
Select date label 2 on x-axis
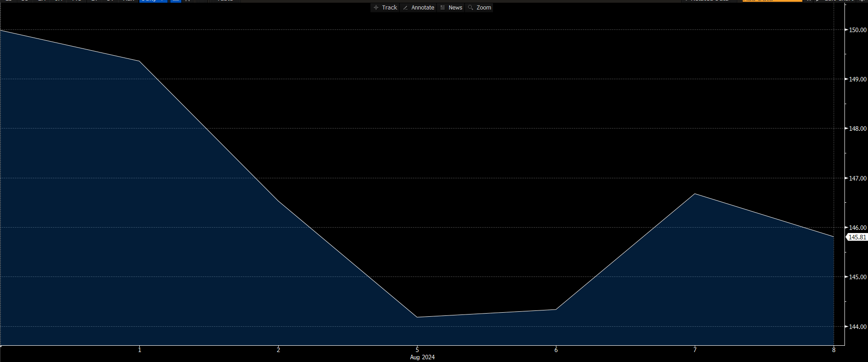[278, 350]
